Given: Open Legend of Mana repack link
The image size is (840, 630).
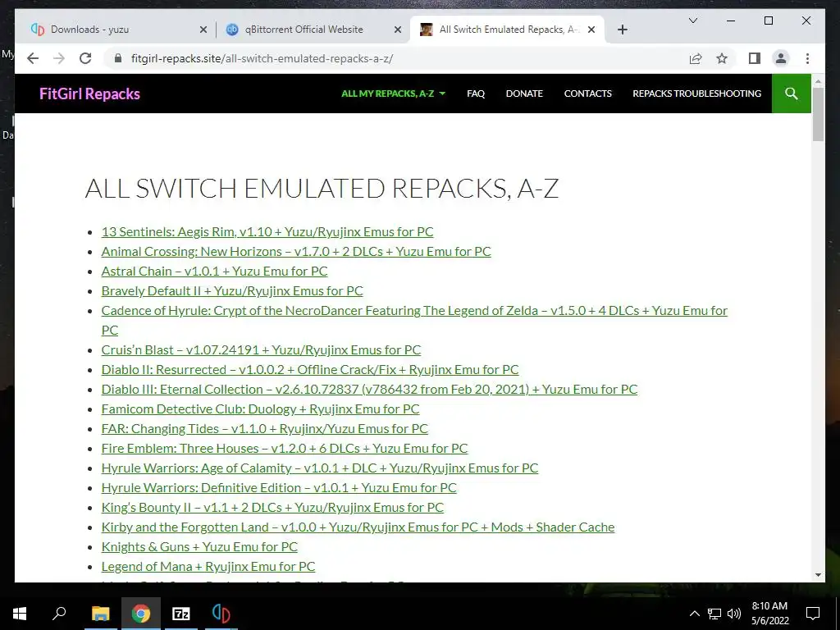Looking at the screenshot, I should (x=208, y=567).
